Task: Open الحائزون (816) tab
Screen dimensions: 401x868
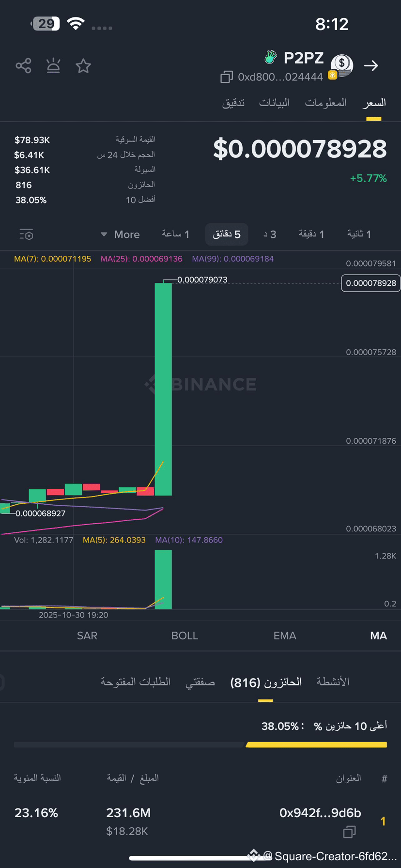Action: coord(266,682)
